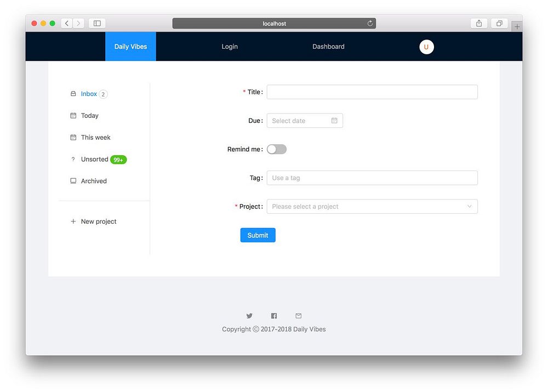Click the blue Submit button
The image size is (548, 392).
coord(258,235)
